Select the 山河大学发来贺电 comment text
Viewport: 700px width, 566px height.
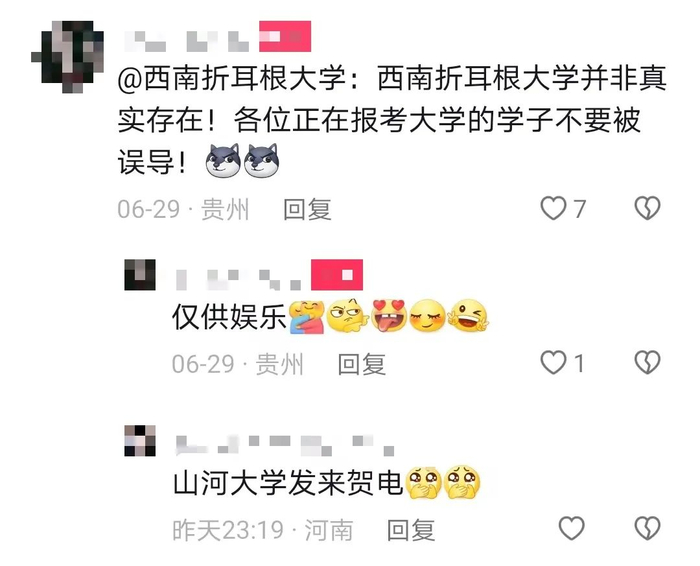click(288, 483)
